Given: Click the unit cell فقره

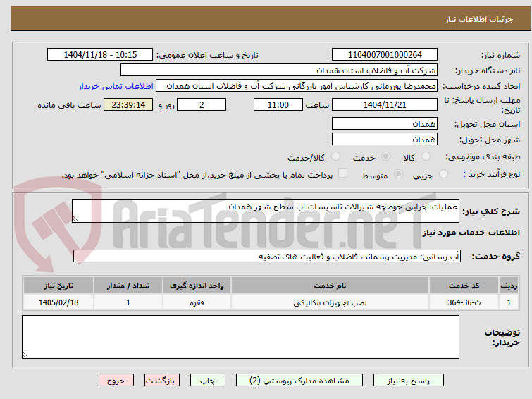Looking at the screenshot, I should [x=197, y=302].
